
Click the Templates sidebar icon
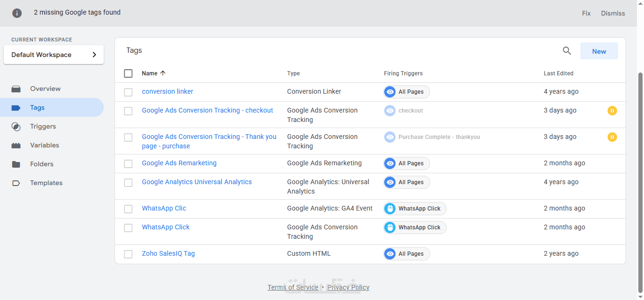click(16, 183)
